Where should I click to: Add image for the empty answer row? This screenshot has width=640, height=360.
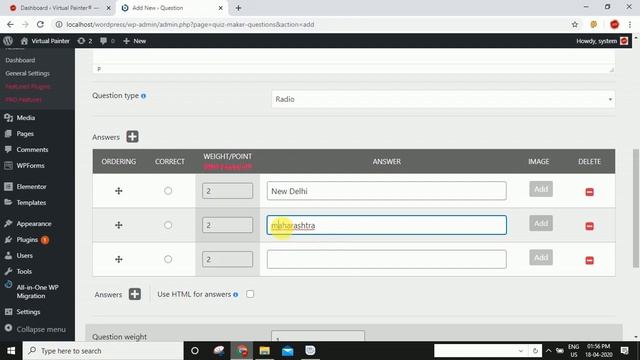coord(541,258)
